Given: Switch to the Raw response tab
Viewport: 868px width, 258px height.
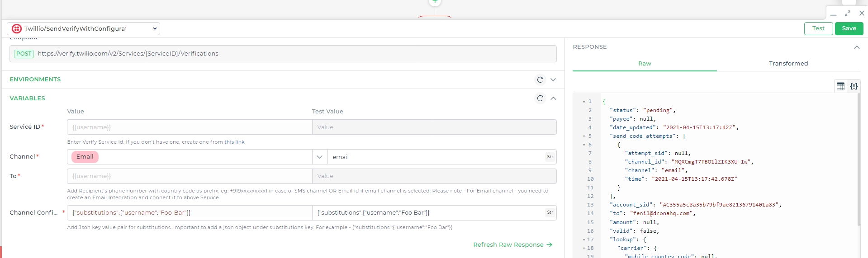Looking at the screenshot, I should click(x=645, y=64).
